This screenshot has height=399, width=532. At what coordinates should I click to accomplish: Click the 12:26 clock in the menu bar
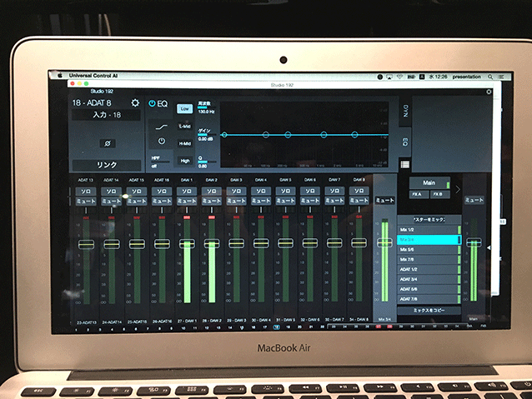pos(440,77)
